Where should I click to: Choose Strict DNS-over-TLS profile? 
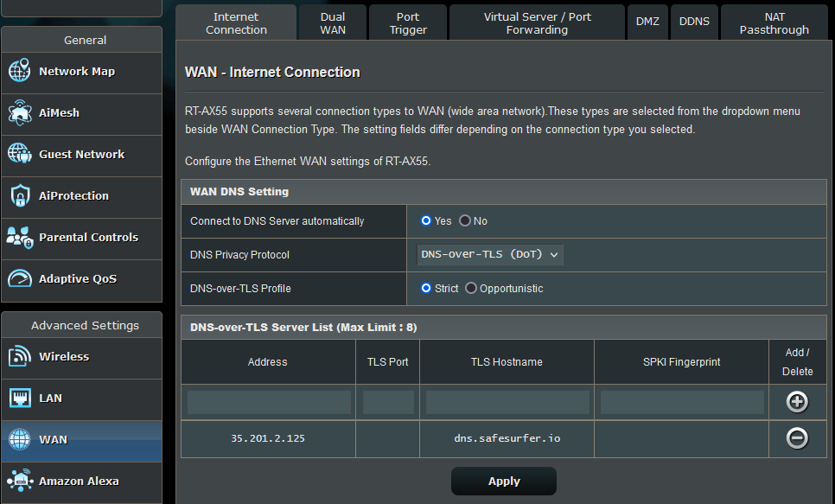(x=426, y=288)
